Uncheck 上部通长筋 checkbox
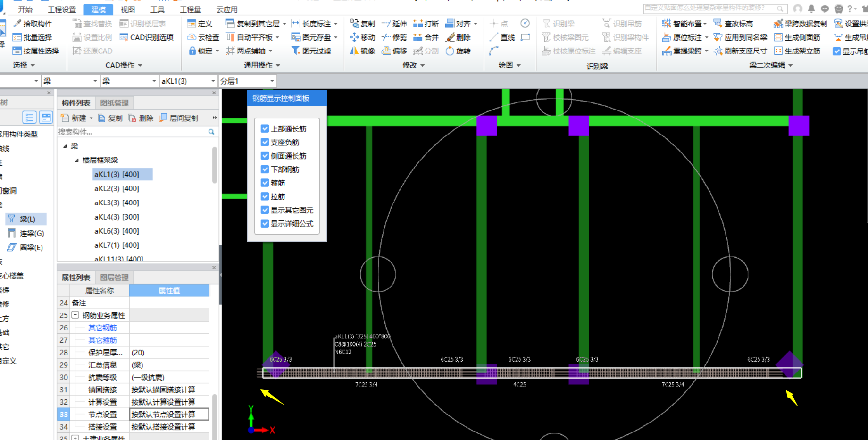This screenshot has height=440, width=868. pos(265,128)
